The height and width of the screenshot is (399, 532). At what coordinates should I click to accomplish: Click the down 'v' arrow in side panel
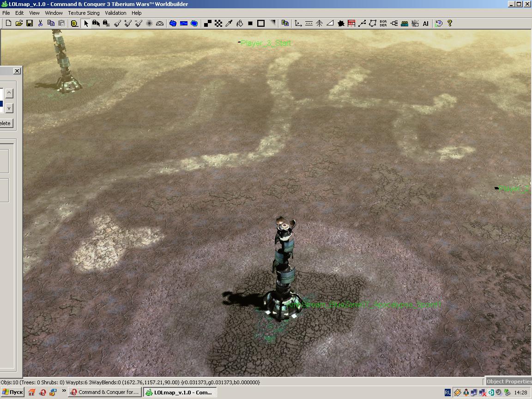pyautogui.click(x=9, y=108)
